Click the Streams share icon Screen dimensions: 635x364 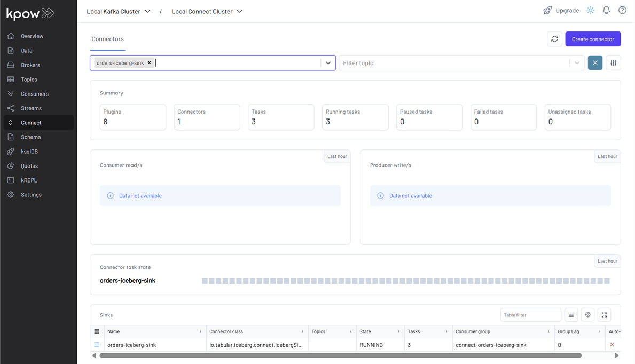point(11,108)
